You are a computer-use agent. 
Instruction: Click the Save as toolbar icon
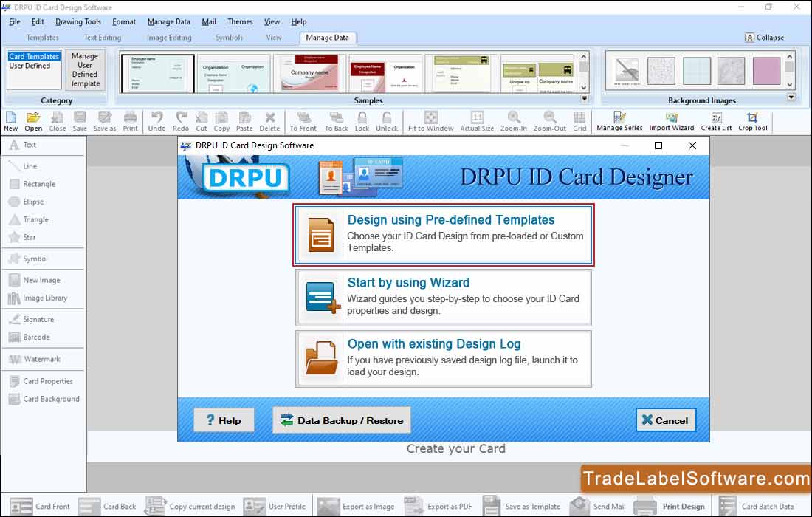tap(105, 121)
